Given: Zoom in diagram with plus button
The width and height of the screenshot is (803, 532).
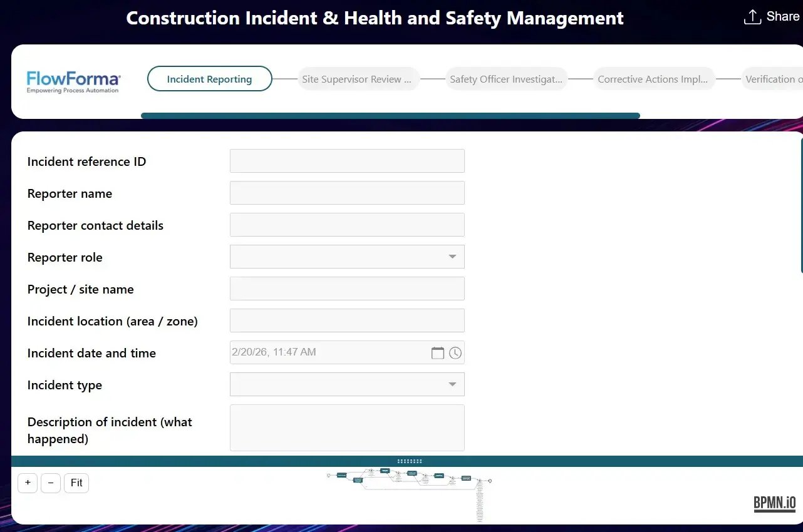Looking at the screenshot, I should tap(28, 483).
